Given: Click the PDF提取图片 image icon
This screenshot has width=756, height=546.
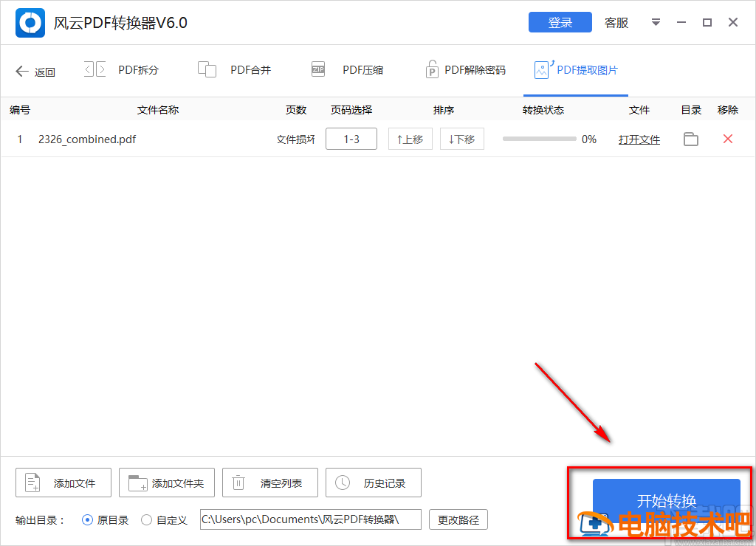Looking at the screenshot, I should (x=543, y=69).
